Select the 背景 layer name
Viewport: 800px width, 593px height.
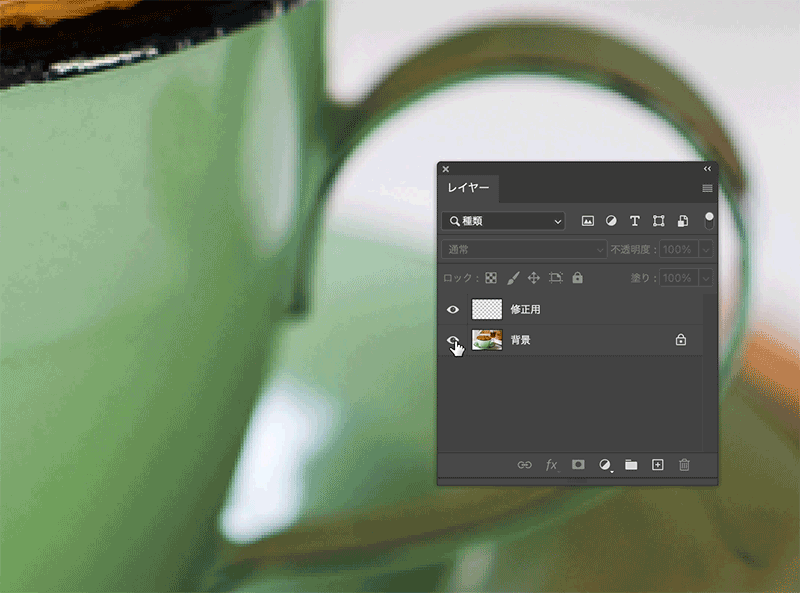(x=520, y=340)
